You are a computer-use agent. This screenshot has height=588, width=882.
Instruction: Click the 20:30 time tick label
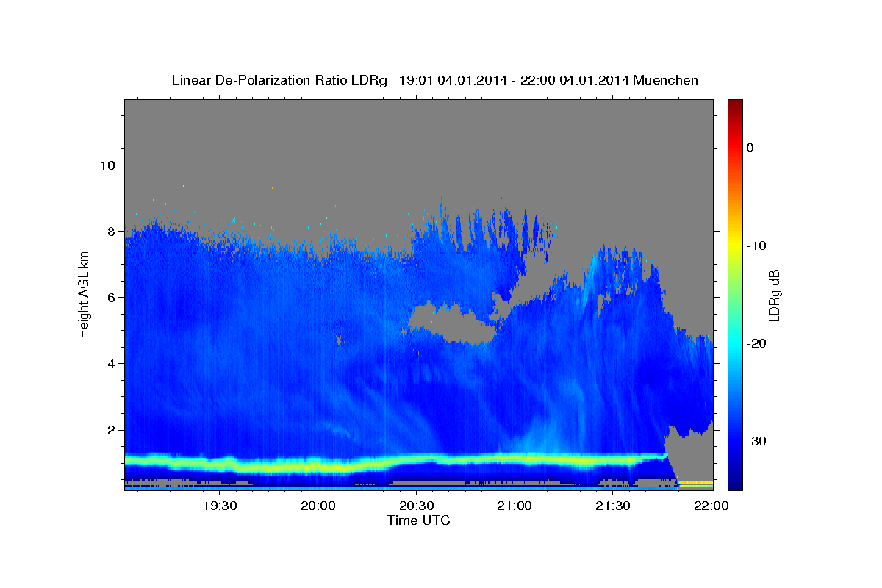[x=416, y=506]
